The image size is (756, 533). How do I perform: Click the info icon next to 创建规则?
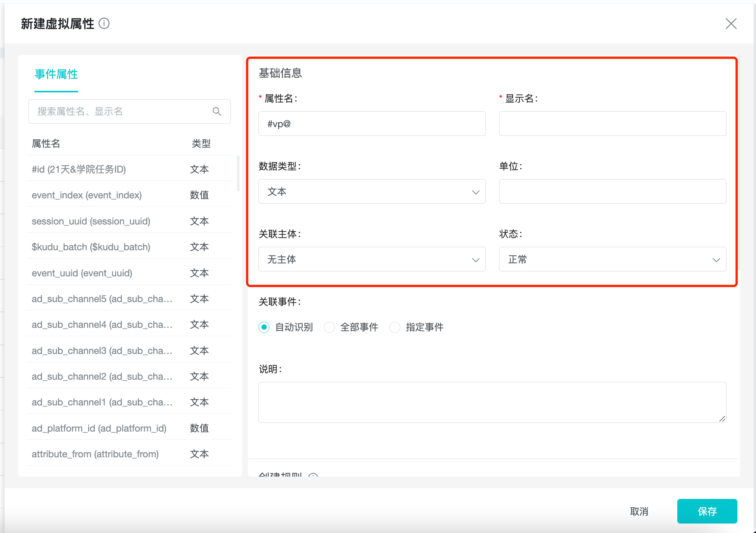[313, 477]
